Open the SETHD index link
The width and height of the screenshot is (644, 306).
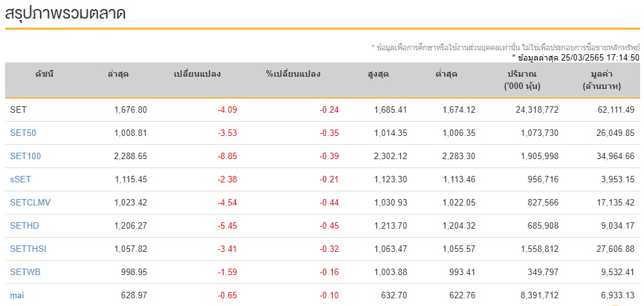24,225
